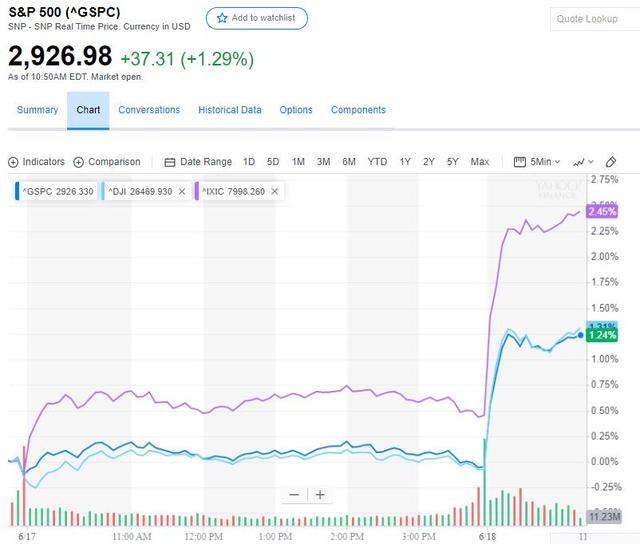Remove ^DJI comparison with its X
This screenshot has width=640, height=544.
tap(182, 191)
